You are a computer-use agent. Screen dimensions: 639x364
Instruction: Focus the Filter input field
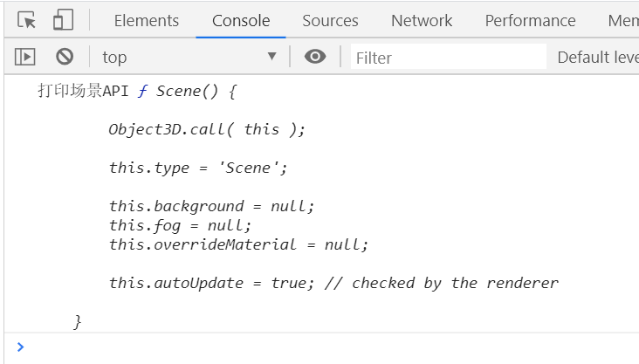448,58
